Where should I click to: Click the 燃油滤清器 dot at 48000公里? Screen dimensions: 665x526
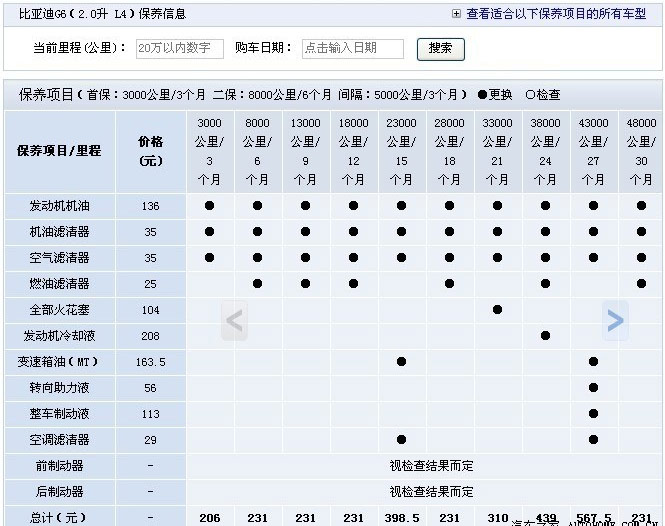click(641, 283)
